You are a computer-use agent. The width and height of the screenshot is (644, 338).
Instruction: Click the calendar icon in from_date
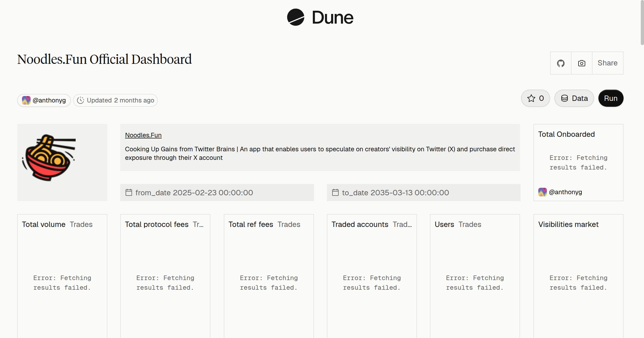129,192
